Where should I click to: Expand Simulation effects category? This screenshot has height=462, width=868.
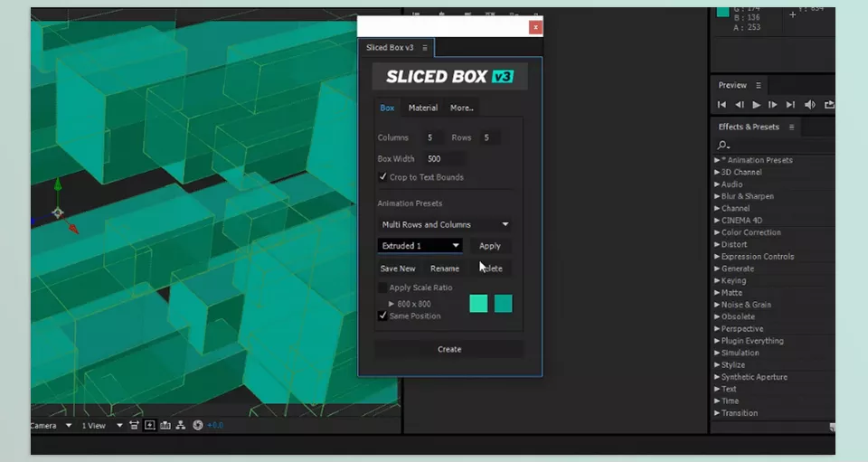click(x=717, y=353)
